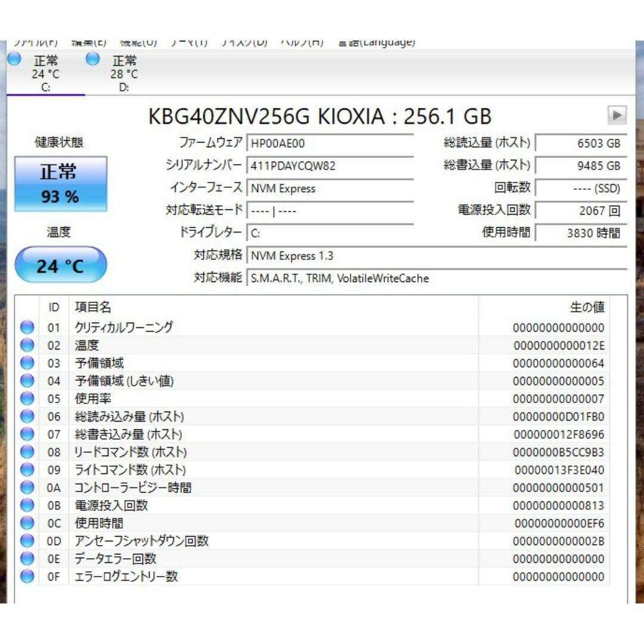Click the シリアルナンバー label
The width and height of the screenshot is (644, 644).
pos(204,165)
